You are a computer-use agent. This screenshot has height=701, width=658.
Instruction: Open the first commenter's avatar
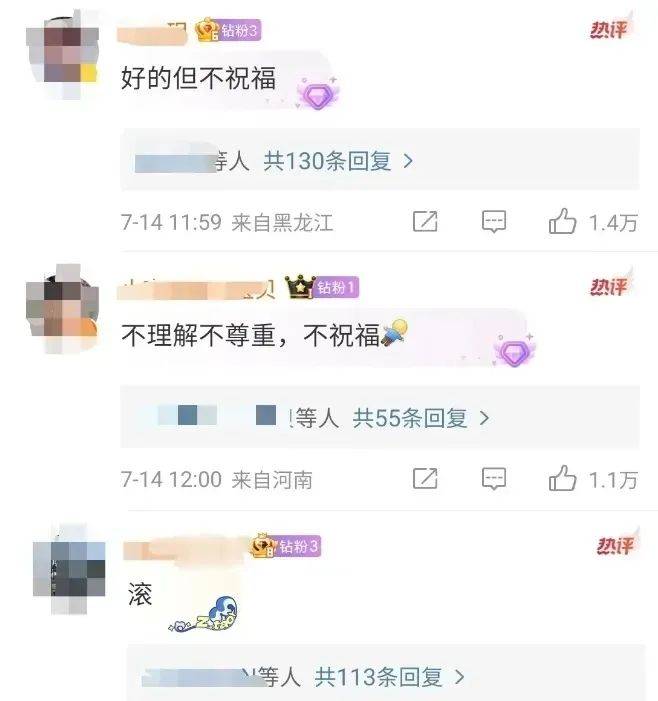[x=63, y=56]
